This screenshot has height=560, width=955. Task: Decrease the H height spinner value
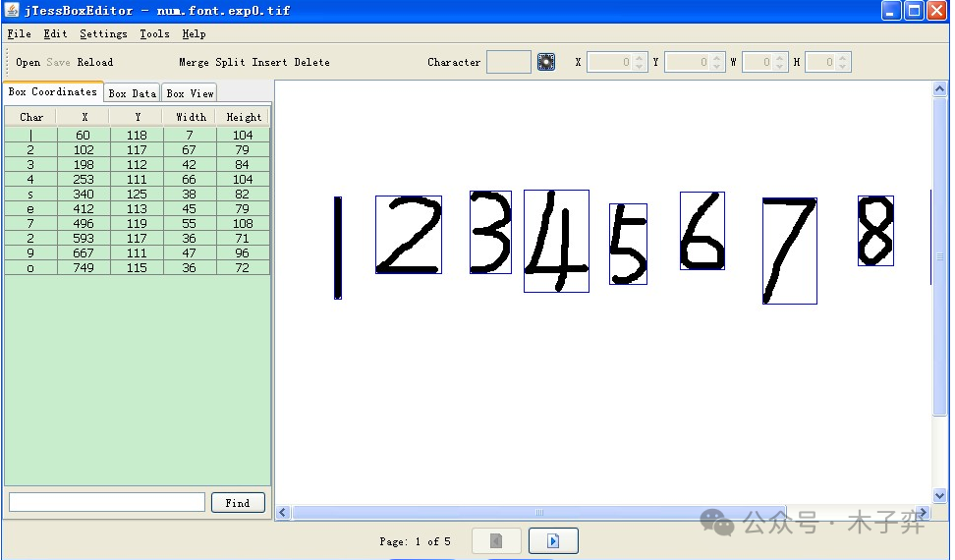(x=844, y=67)
